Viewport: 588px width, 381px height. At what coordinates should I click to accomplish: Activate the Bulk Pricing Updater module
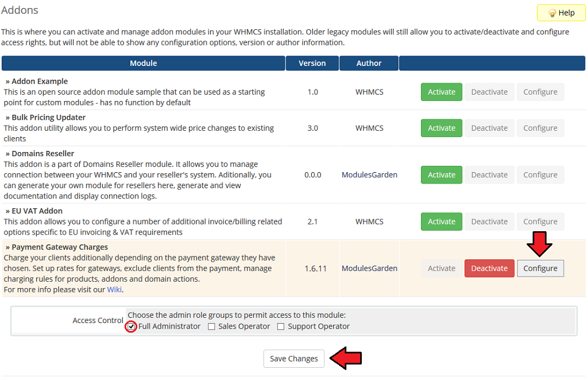[442, 128]
